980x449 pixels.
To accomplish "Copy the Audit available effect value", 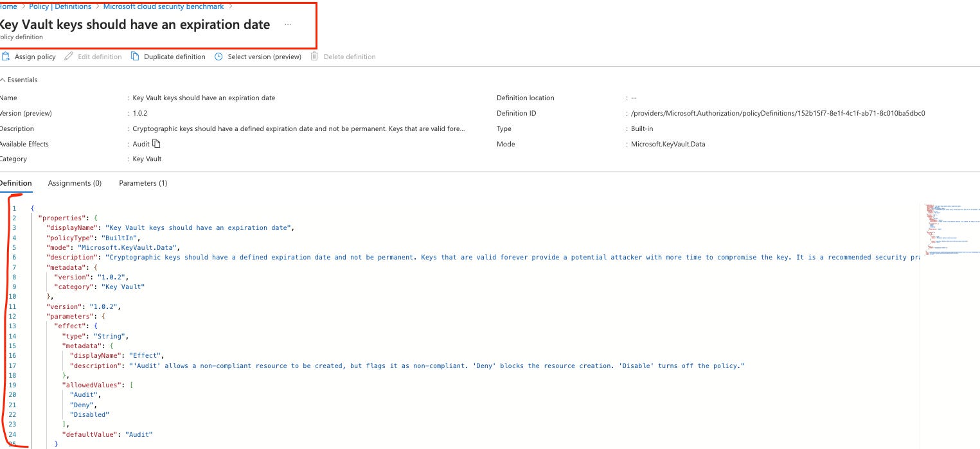I will point(156,144).
